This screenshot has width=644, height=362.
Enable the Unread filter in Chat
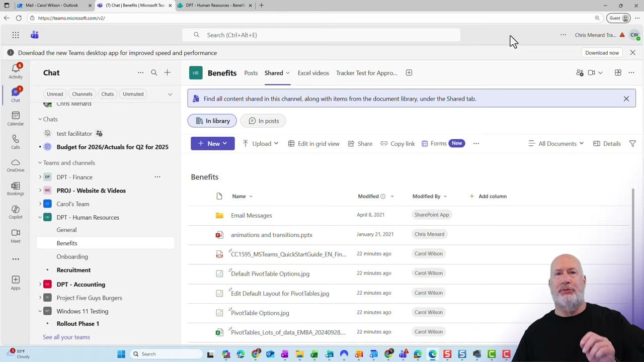pyautogui.click(x=54, y=94)
